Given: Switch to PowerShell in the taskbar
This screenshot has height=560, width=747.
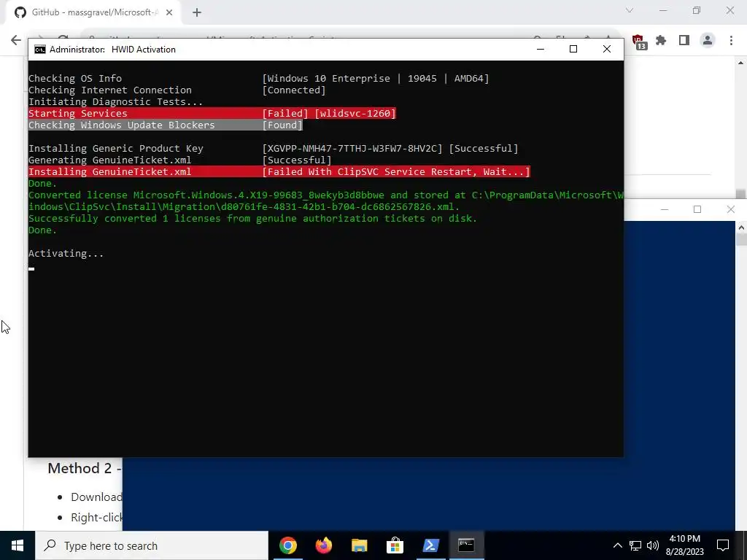Looking at the screenshot, I should [430, 545].
